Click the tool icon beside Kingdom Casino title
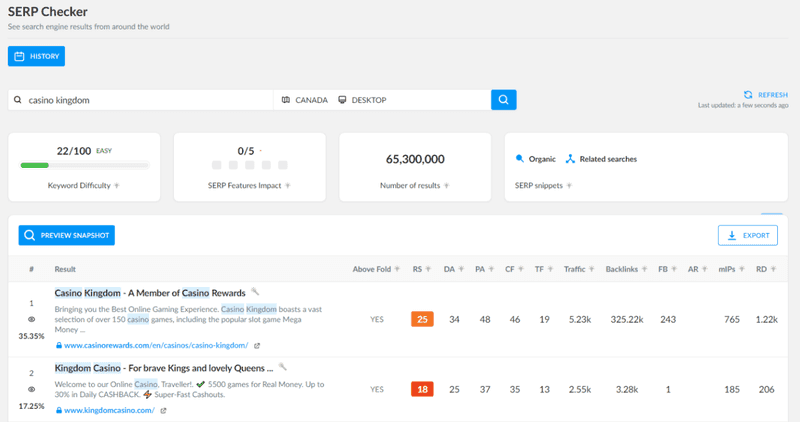The width and height of the screenshot is (800, 422). click(x=283, y=367)
